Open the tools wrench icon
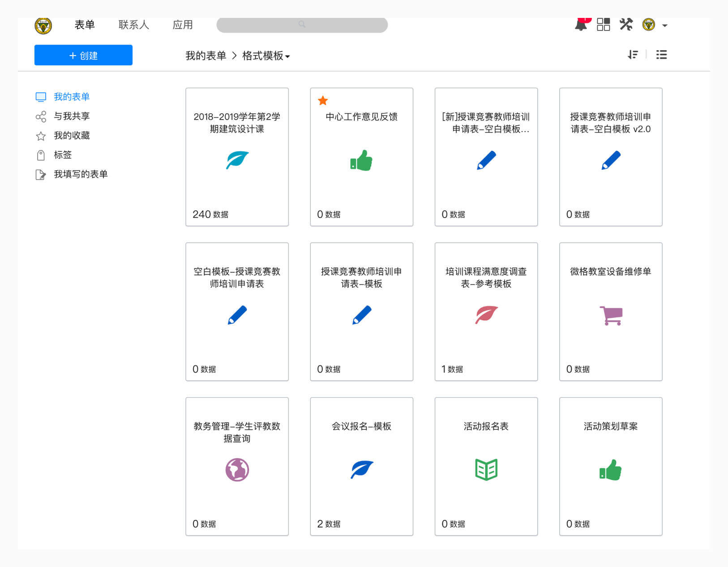Screen dimensions: 728x567 pyautogui.click(x=626, y=24)
